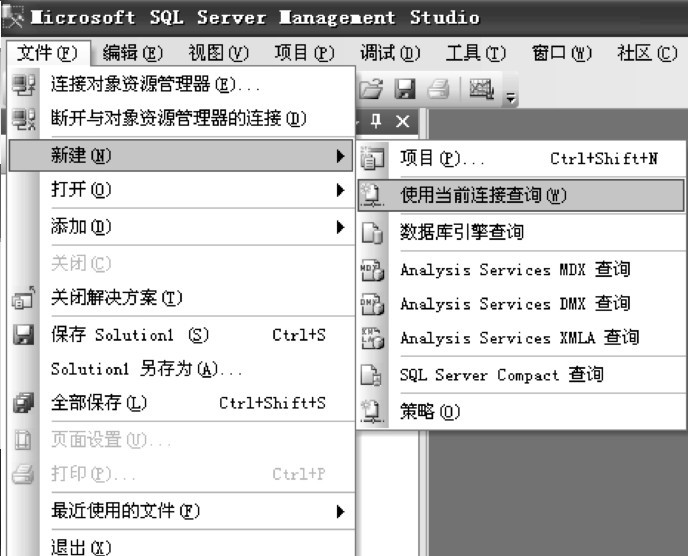Choose 项目(P)... in New submenu
This screenshot has height=556, width=688.
[521, 158]
